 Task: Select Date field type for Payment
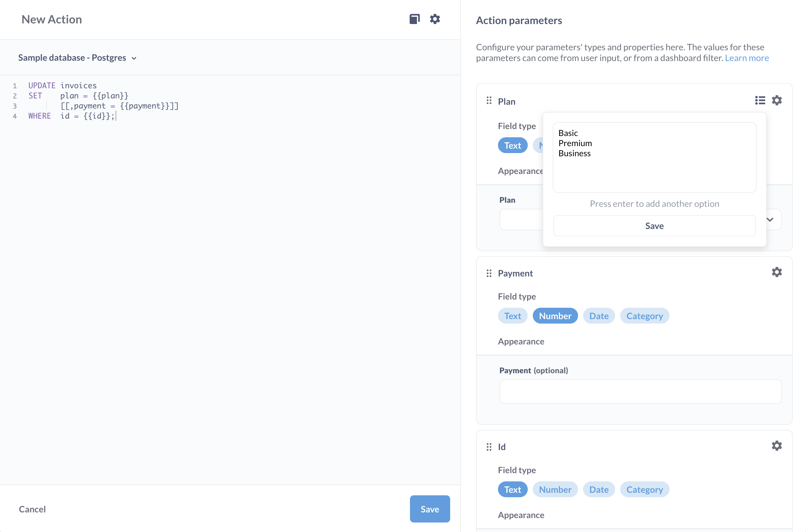[x=599, y=316]
